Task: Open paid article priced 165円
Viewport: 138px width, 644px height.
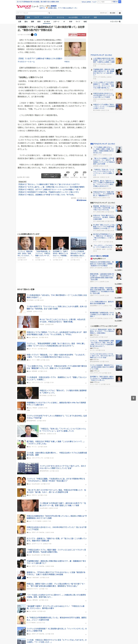Action: [x=106, y=266]
